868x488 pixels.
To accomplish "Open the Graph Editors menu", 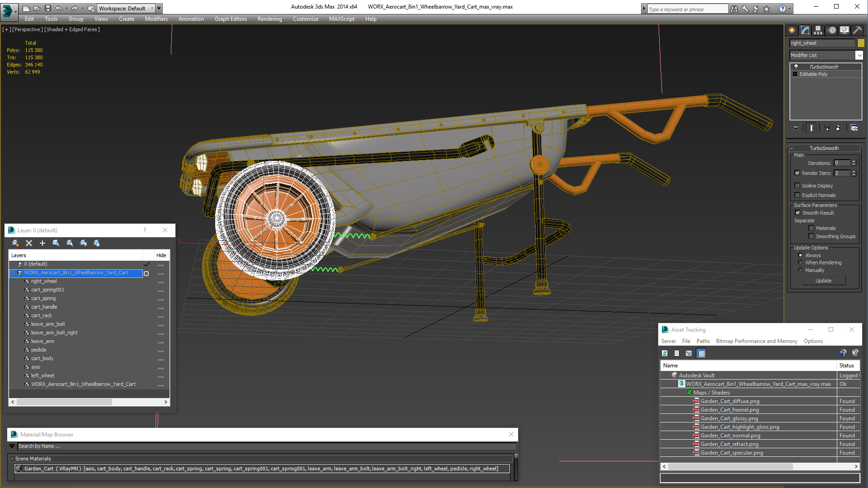I will 231,19.
